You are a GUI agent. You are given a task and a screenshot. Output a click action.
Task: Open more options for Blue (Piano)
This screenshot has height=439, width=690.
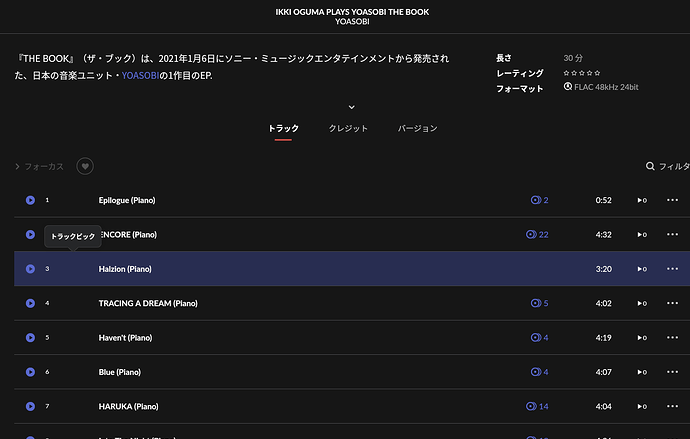coord(672,372)
